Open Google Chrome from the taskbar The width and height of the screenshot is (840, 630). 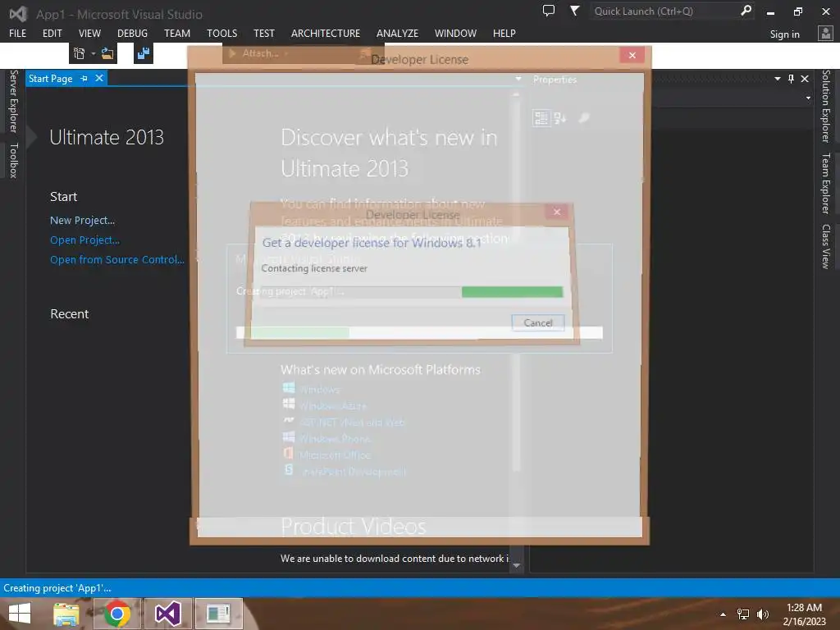(116, 614)
